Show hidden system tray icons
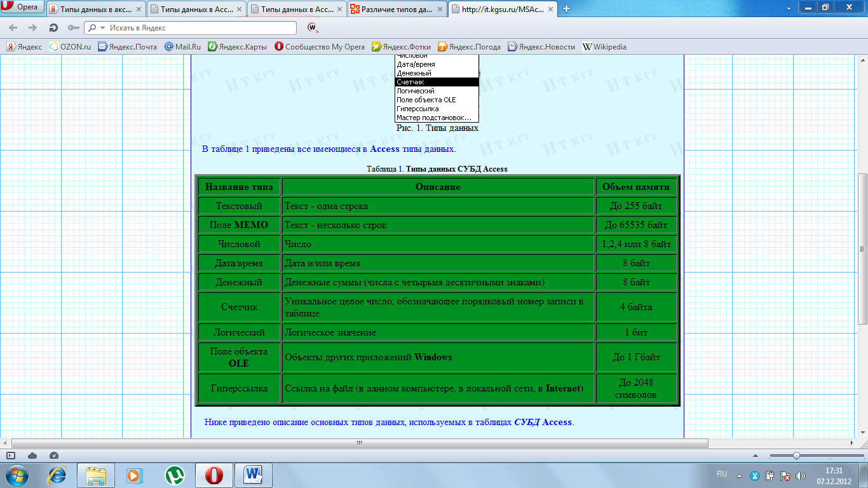Image resolution: width=868 pixels, height=488 pixels. [x=738, y=475]
